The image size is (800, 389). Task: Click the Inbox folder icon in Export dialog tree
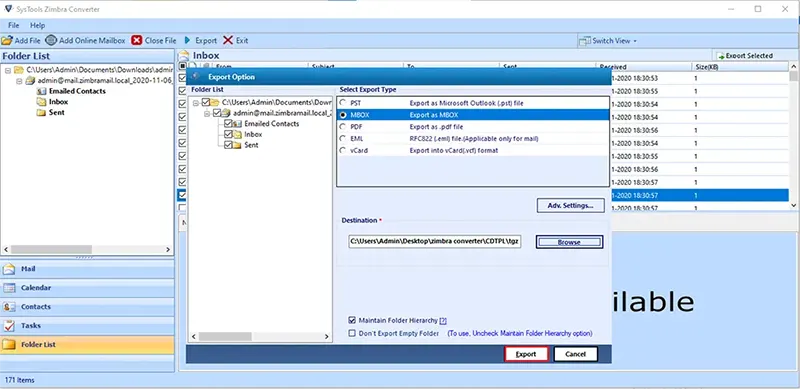point(237,134)
